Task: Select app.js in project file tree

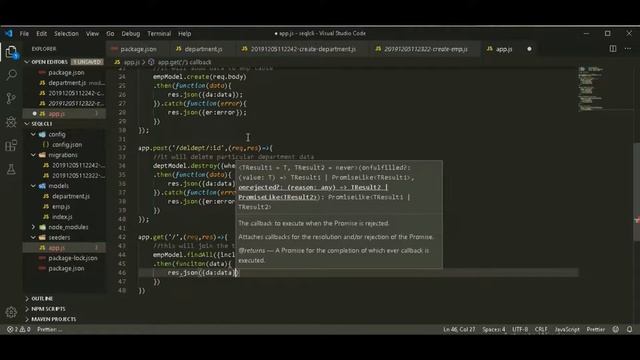Action: [64, 248]
